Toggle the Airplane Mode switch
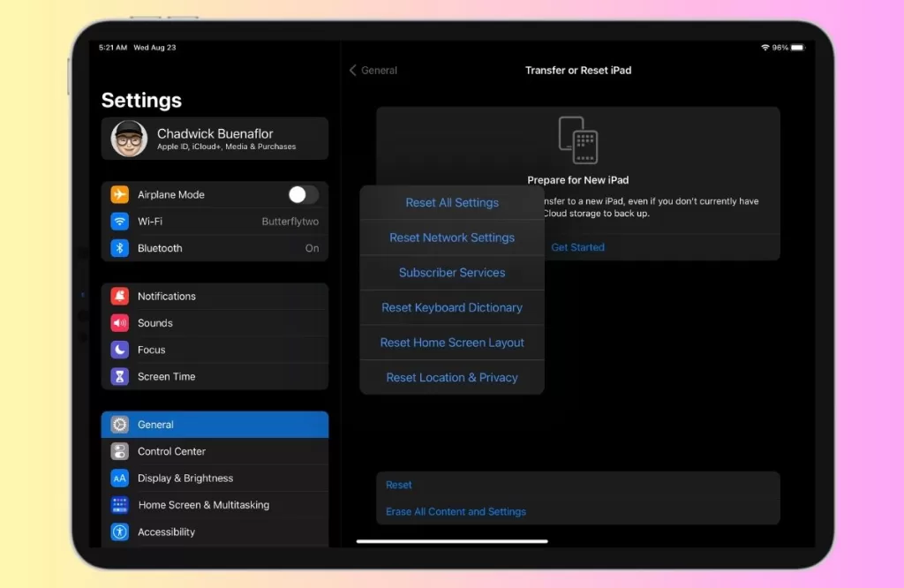 [304, 195]
